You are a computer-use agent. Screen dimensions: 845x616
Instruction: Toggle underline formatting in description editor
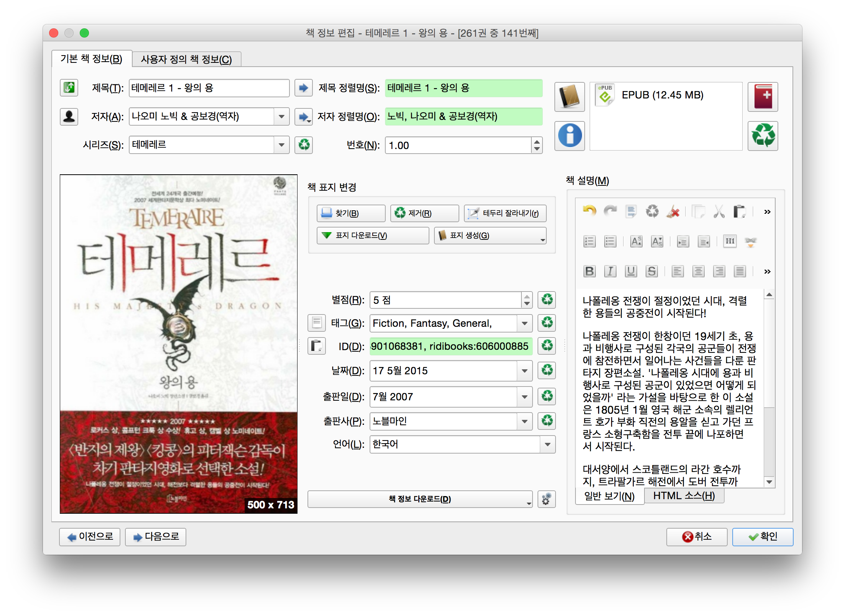point(631,271)
